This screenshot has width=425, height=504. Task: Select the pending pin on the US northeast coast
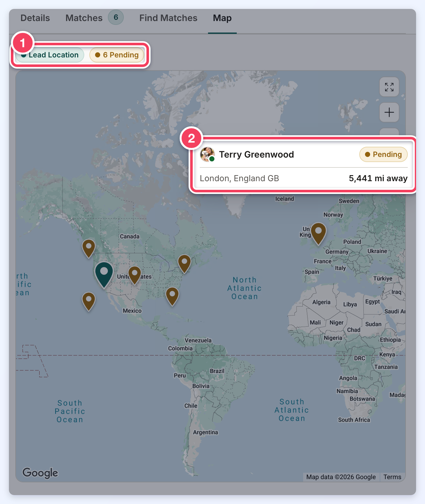point(184,263)
